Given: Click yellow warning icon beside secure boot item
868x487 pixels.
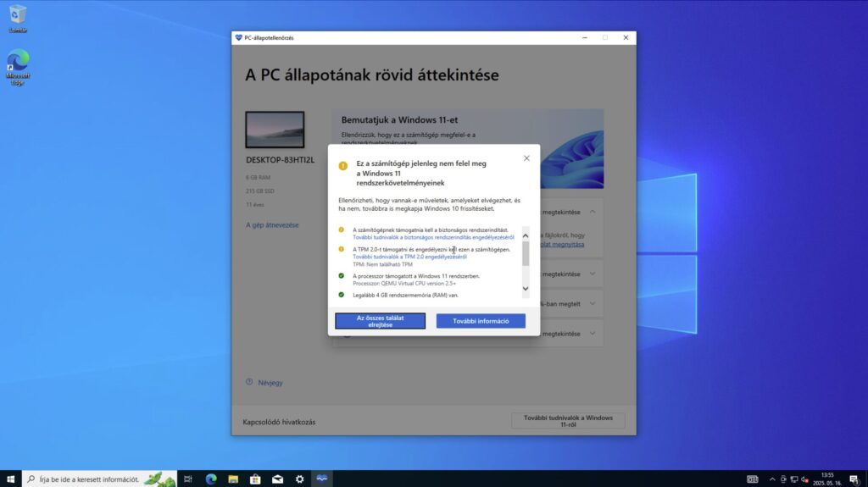Looking at the screenshot, I should click(x=341, y=230).
